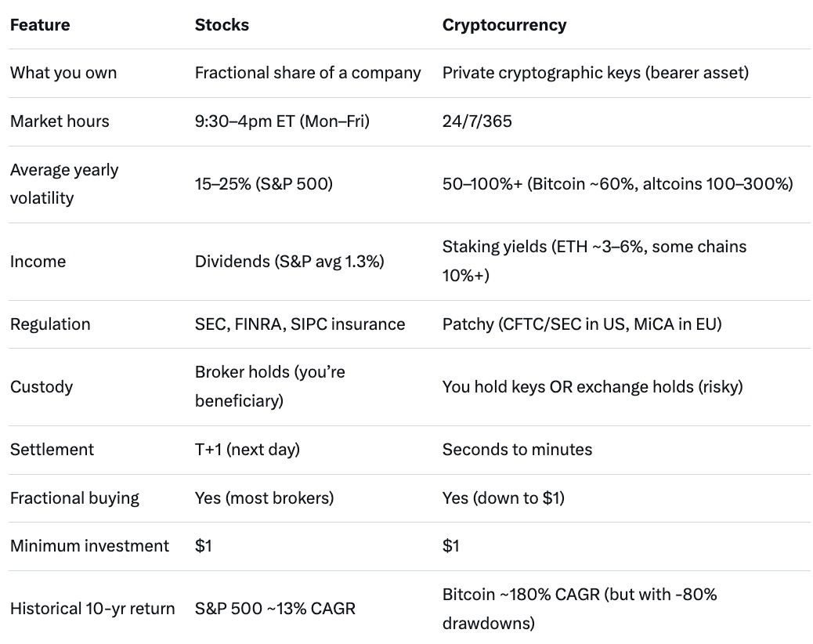Select the "Market hours" row label
This screenshot has width=813, height=644.
[60, 121]
